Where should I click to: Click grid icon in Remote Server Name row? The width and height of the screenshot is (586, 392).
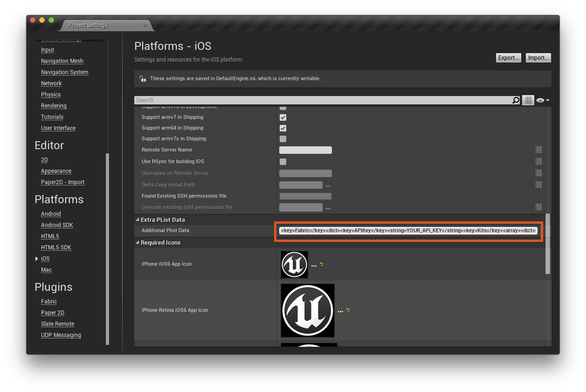(538, 150)
